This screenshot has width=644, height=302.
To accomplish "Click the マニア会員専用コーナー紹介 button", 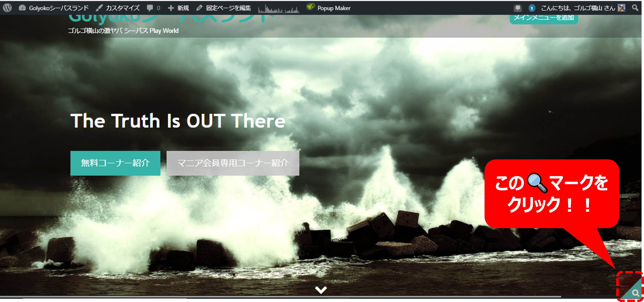I will coord(233,163).
